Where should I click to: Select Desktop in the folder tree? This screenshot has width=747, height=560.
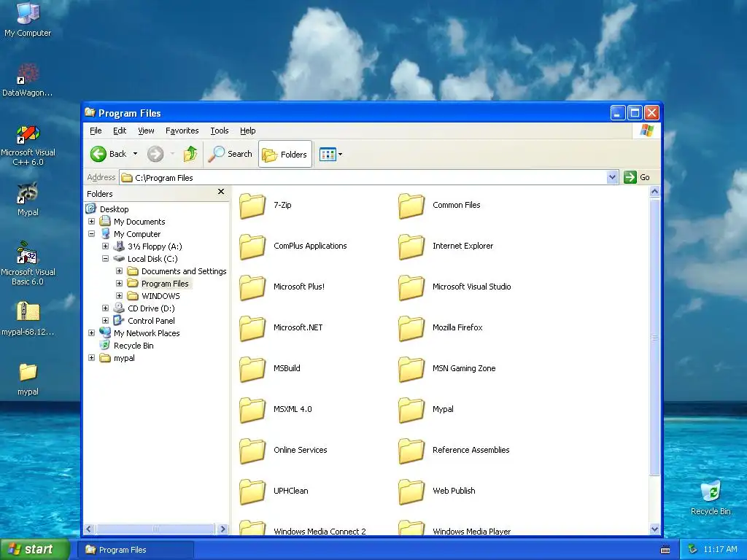pyautogui.click(x=114, y=209)
